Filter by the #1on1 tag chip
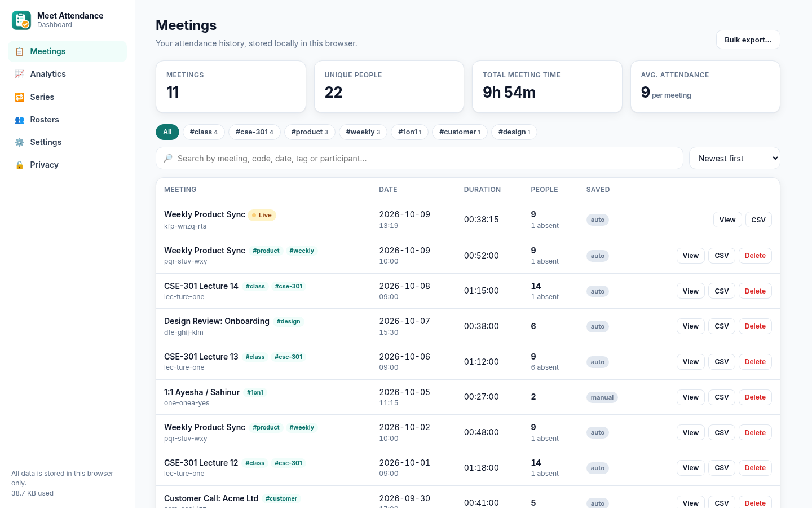812x508 pixels. pyautogui.click(x=409, y=132)
